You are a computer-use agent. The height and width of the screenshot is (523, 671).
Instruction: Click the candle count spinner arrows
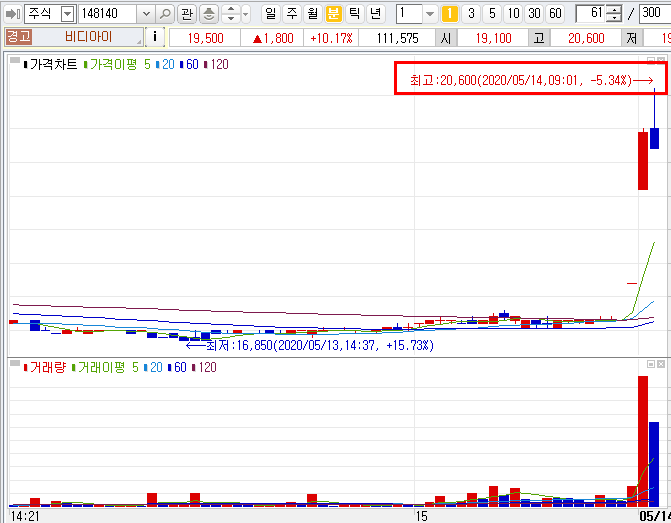[x=614, y=14]
